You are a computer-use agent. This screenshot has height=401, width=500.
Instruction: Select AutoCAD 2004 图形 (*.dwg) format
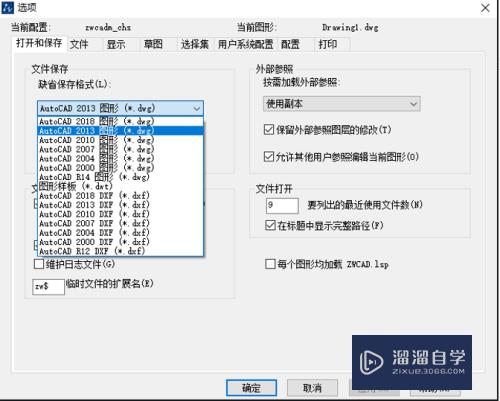[x=120, y=158]
